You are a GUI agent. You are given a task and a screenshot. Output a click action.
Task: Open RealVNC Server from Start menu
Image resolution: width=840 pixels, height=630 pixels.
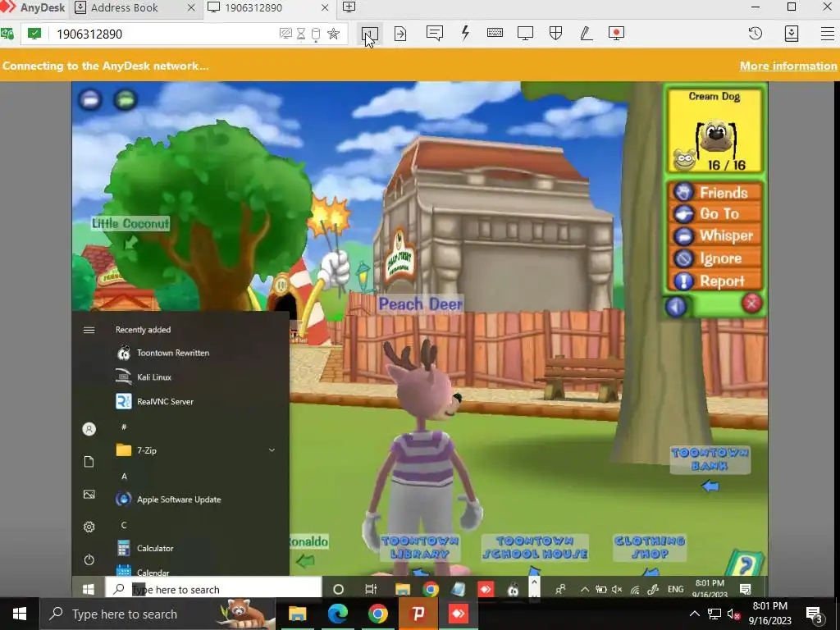pos(165,401)
